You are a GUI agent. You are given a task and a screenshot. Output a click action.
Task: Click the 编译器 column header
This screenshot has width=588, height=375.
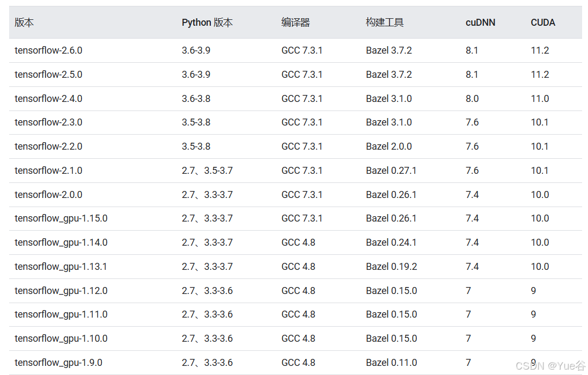click(x=296, y=23)
